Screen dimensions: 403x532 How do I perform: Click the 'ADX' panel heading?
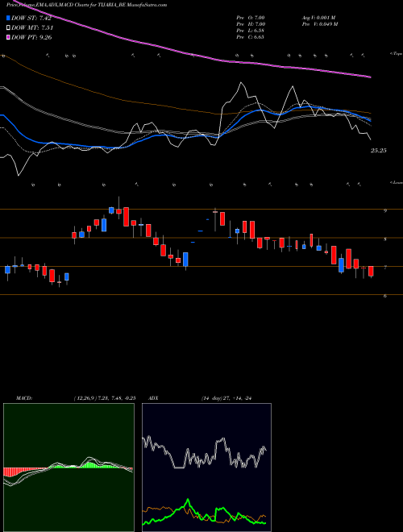point(153,398)
